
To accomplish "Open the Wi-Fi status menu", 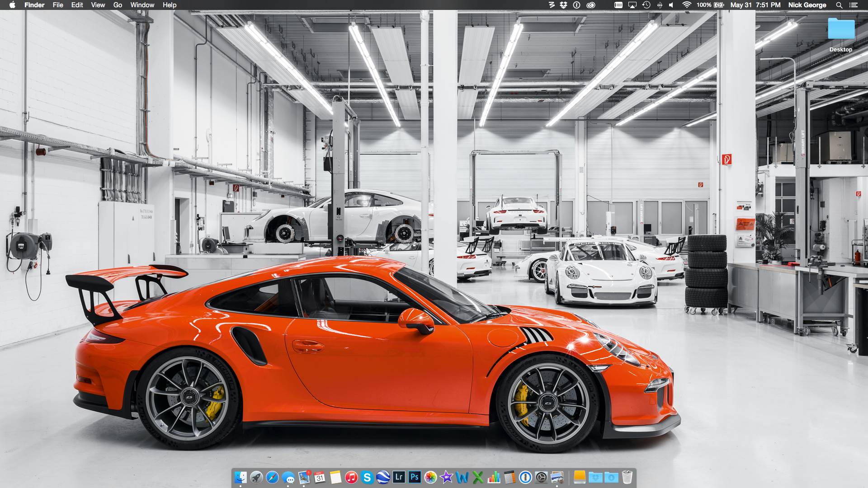I will point(687,5).
